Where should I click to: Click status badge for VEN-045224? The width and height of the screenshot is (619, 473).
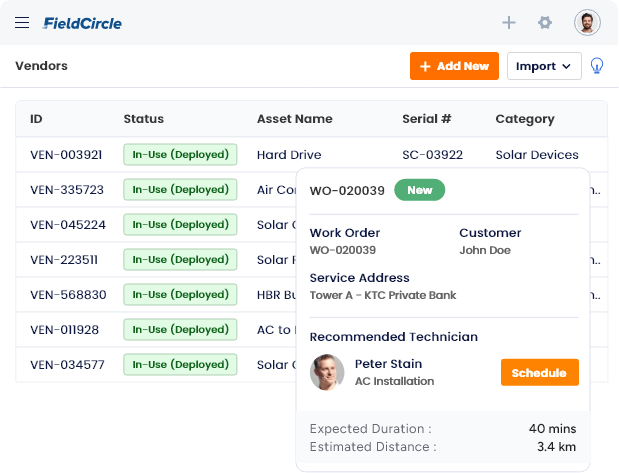[180, 224]
